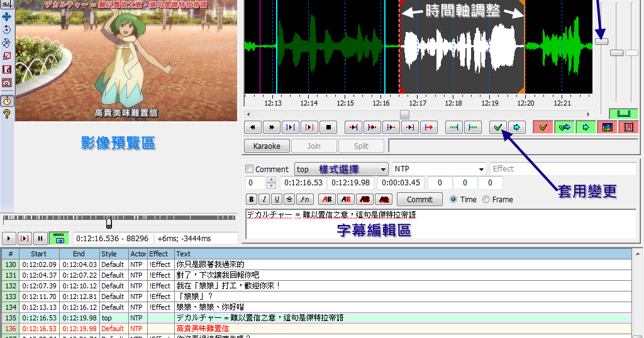Play first 500ms of selection
644x338 pixels.
391,127
